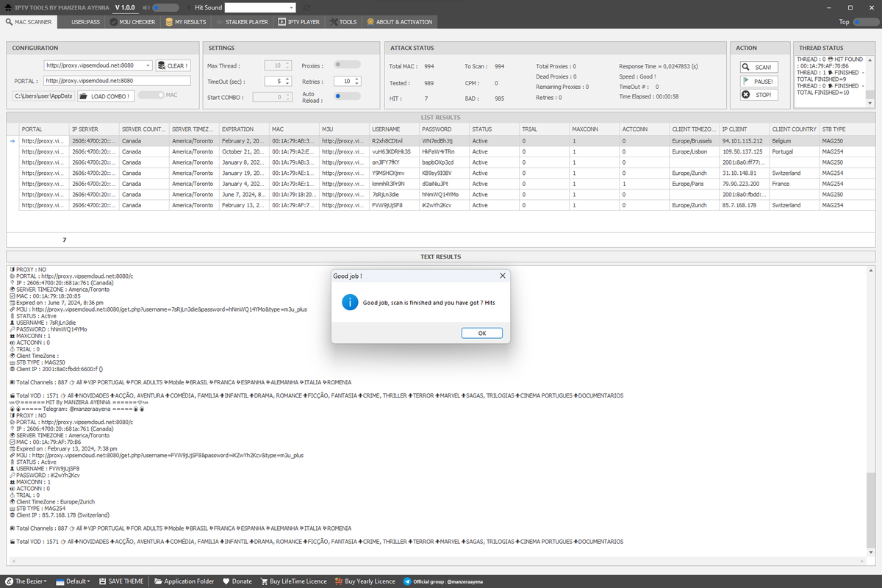The height and width of the screenshot is (588, 882).
Task: Select the row with username FVW9jUjSF8
Action: click(x=441, y=205)
